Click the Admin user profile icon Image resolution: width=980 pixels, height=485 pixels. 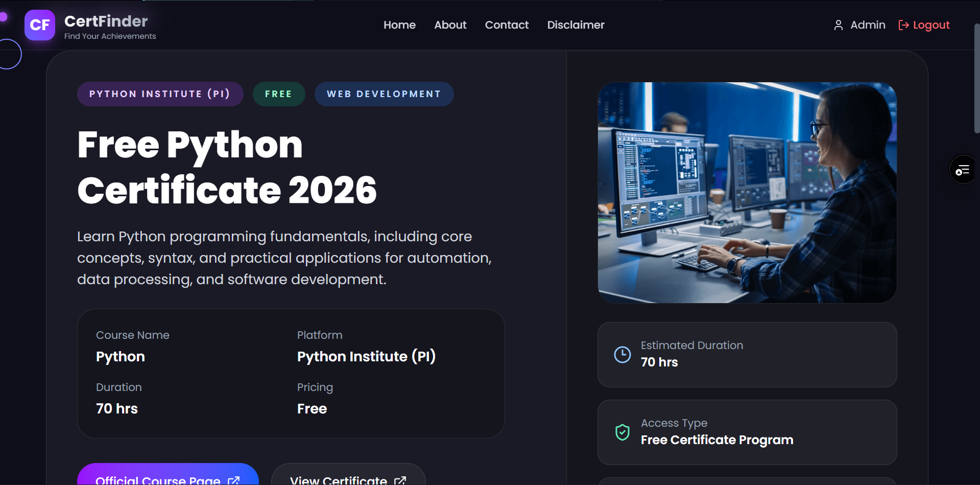pos(838,25)
